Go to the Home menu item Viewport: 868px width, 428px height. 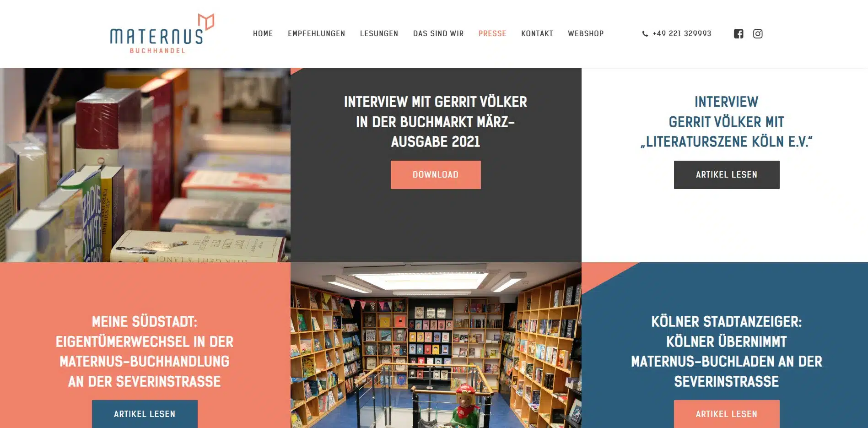263,33
